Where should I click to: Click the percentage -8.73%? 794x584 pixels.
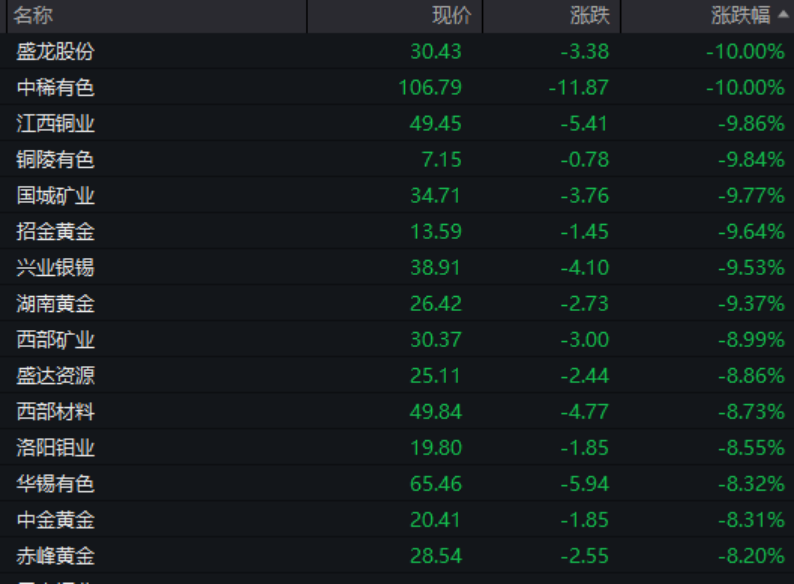(751, 412)
